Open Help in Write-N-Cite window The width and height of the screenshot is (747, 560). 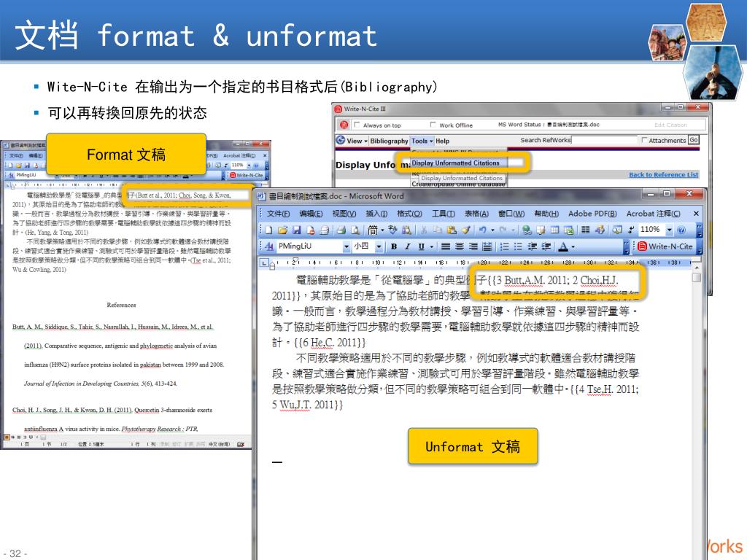[x=442, y=141]
